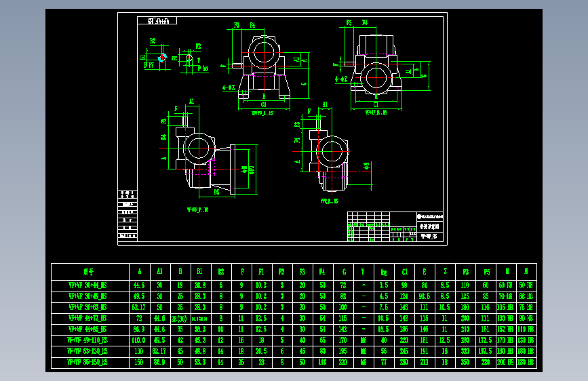588x381 pixels.
Task: Select the 型号 header cell in the table
Action: click(90, 272)
